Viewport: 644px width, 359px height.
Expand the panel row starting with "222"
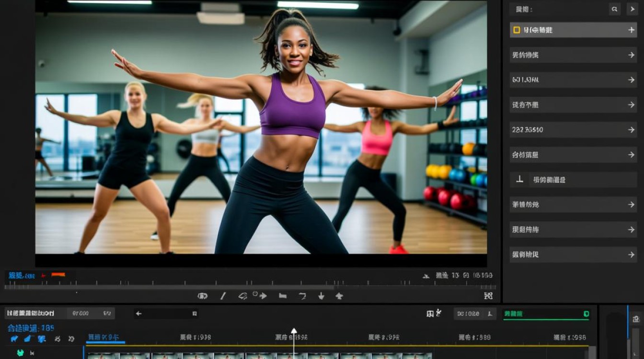(631, 130)
